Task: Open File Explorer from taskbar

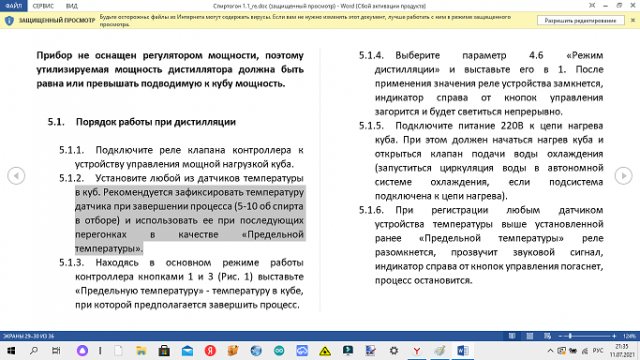Action: [141, 351]
